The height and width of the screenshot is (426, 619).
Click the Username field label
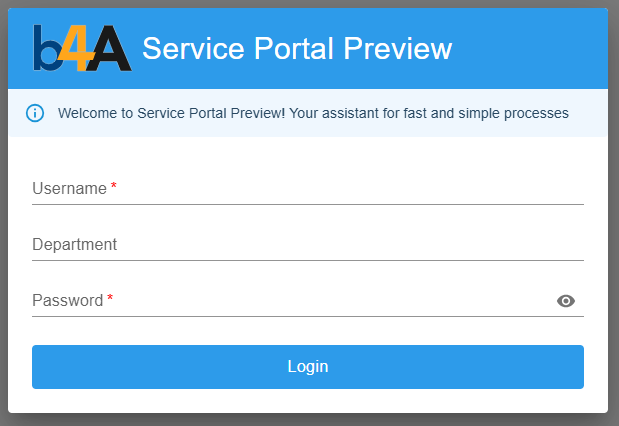coord(69,189)
